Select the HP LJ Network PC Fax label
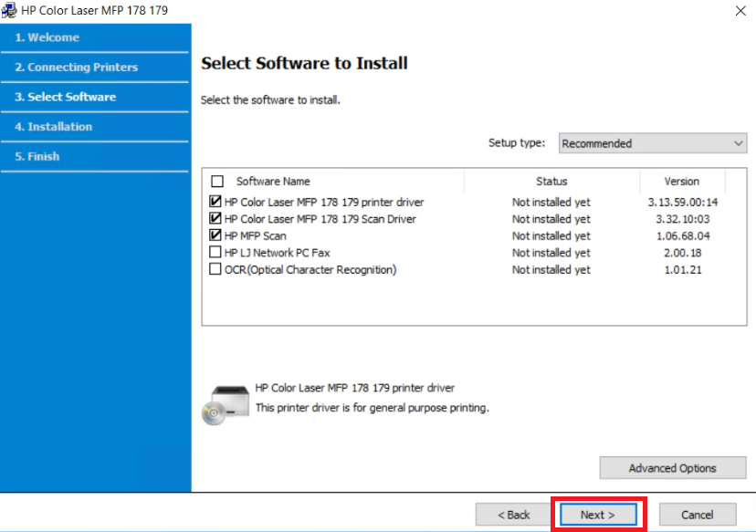The height and width of the screenshot is (532, 756). 278,253
